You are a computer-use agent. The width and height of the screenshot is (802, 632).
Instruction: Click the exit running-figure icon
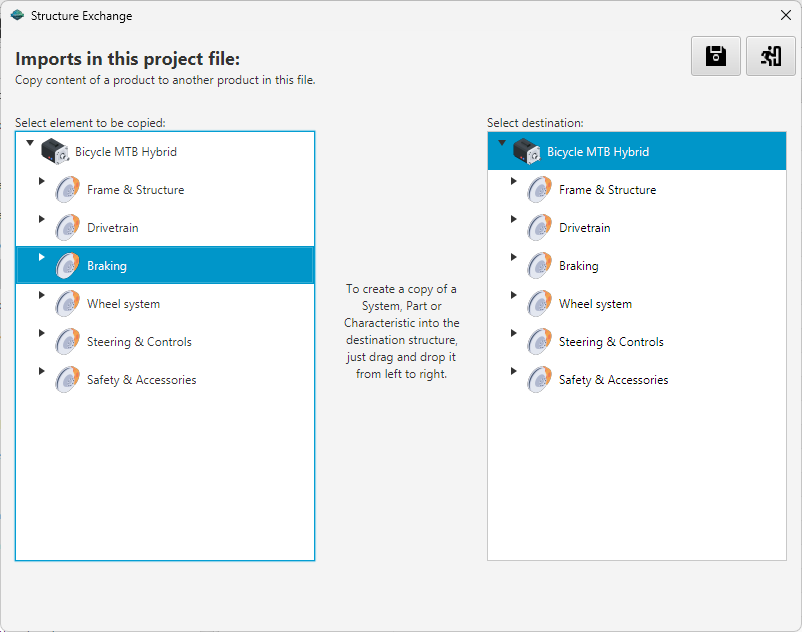[x=771, y=56]
